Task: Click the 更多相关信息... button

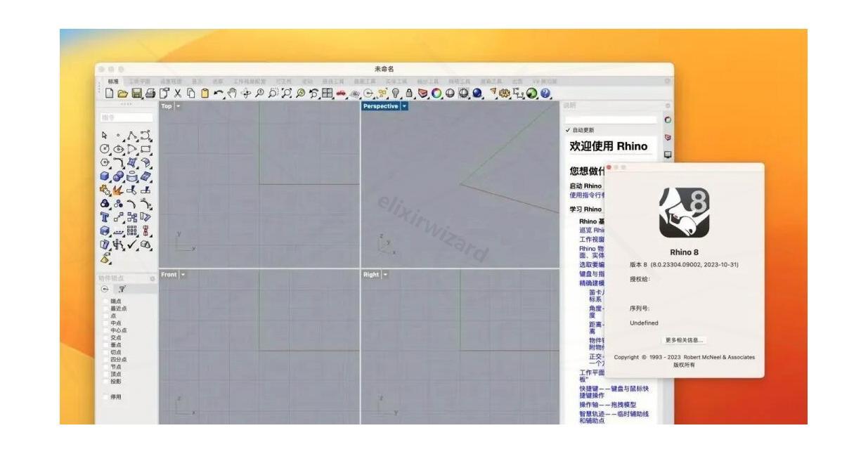Action: (684, 340)
